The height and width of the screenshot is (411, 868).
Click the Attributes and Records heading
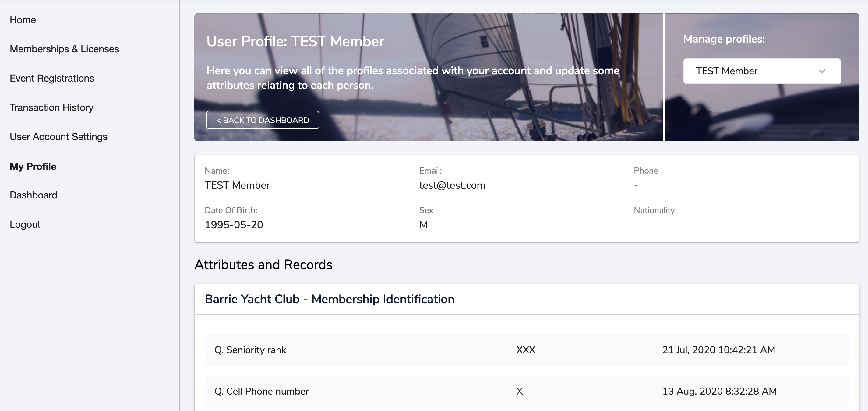(263, 265)
